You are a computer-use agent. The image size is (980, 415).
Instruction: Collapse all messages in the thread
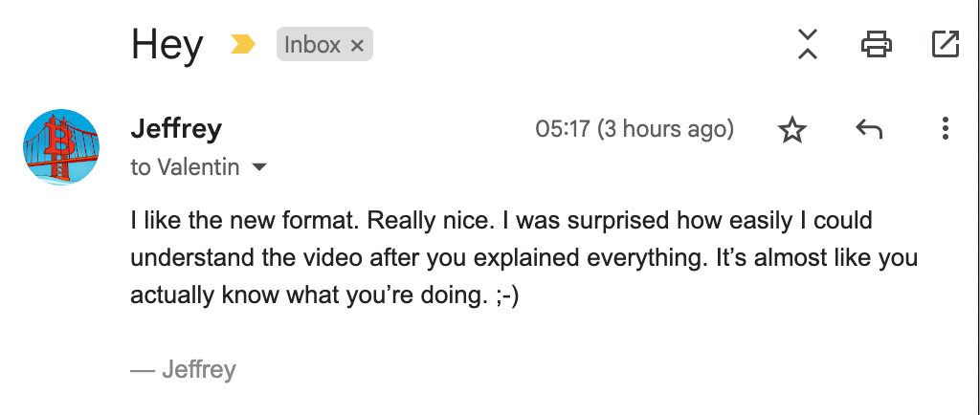point(808,44)
